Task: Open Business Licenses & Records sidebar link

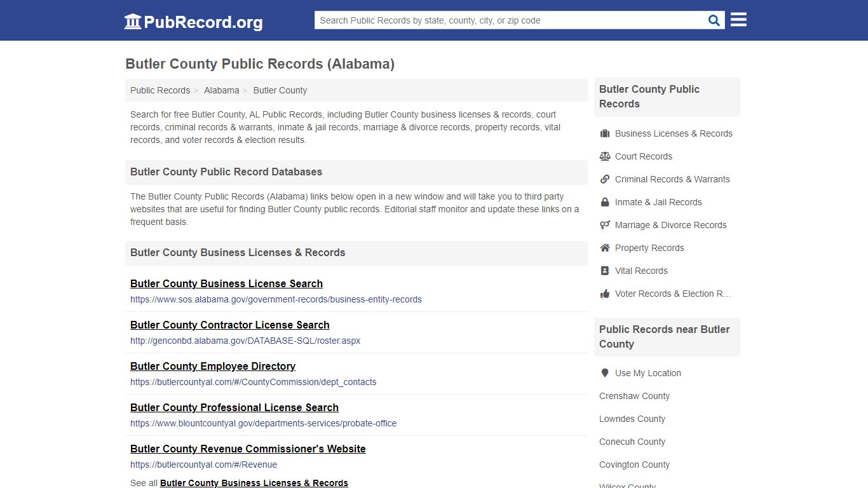Action: [x=674, y=133]
